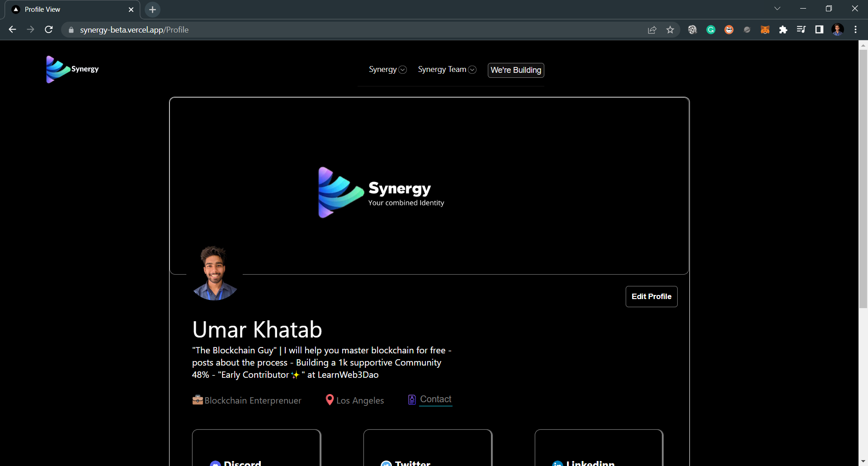Share this page icon
This screenshot has height=466, width=868.
(652, 30)
